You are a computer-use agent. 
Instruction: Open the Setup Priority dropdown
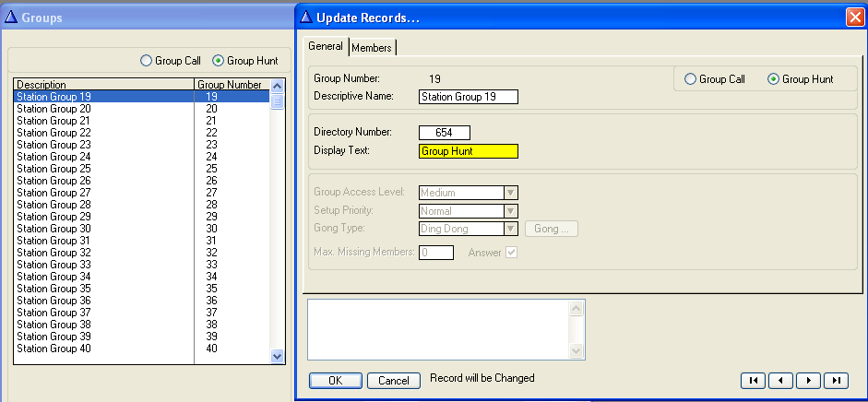511,211
